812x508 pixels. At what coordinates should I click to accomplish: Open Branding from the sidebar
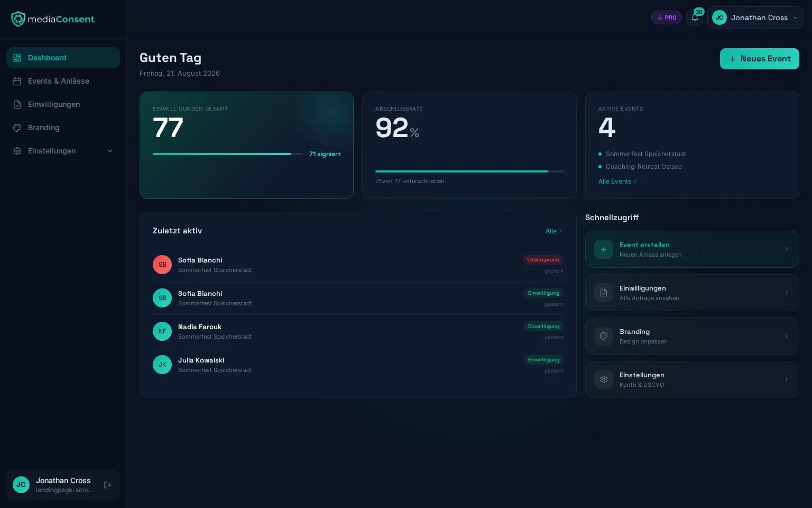[63, 128]
